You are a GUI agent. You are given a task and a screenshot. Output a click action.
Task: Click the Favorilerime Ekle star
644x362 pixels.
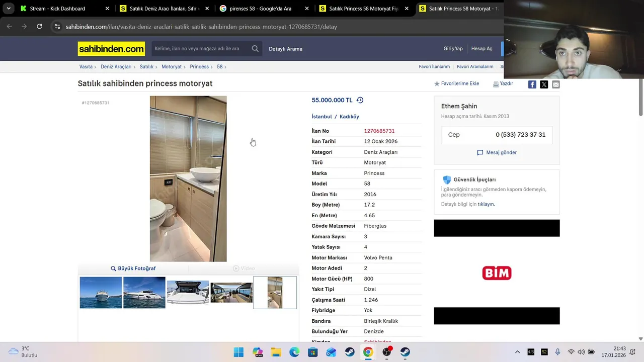pyautogui.click(x=437, y=84)
